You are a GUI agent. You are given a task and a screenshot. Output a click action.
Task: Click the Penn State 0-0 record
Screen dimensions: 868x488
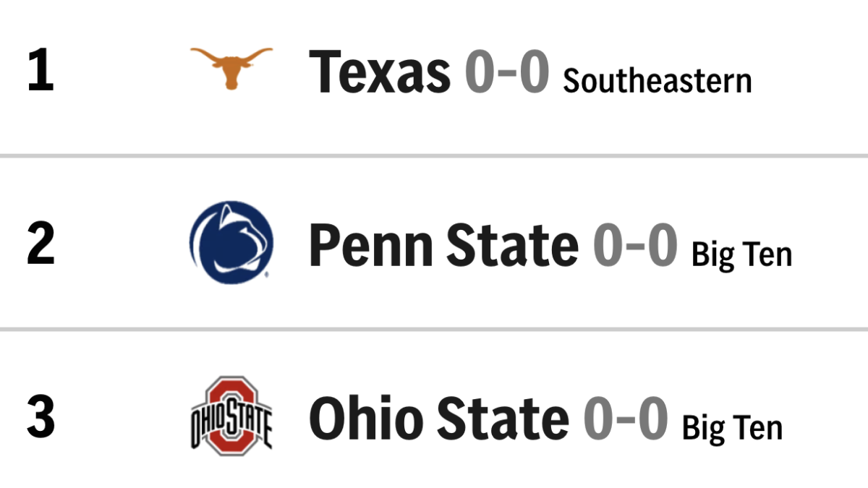[x=635, y=244]
